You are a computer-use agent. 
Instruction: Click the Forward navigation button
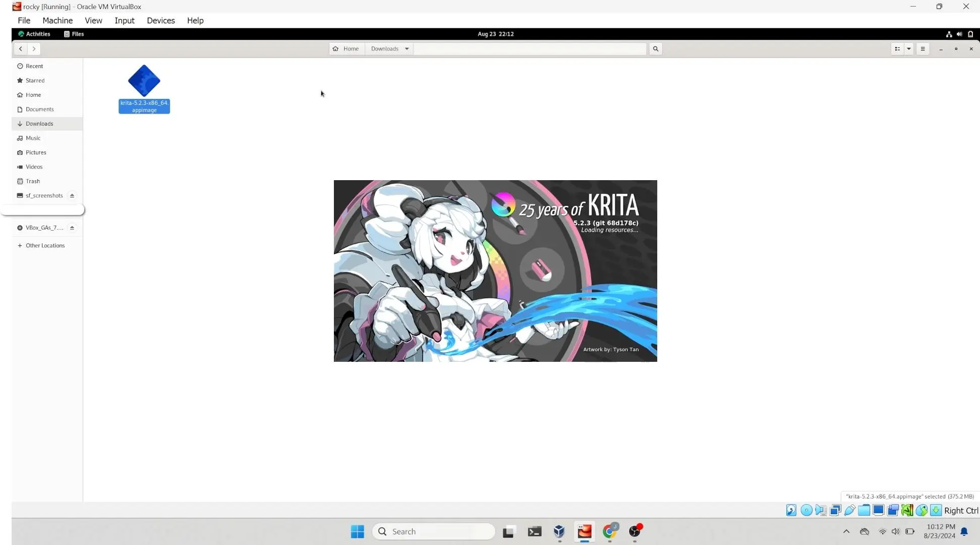[x=34, y=48]
